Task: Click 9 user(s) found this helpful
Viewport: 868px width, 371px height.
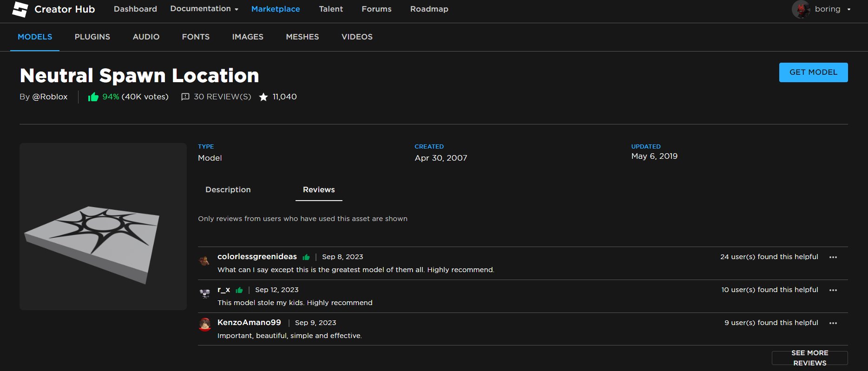Action: pos(771,323)
